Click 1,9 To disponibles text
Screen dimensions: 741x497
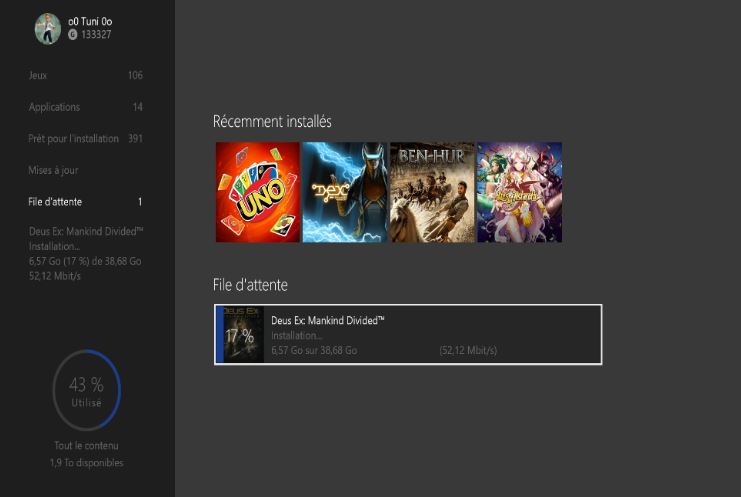click(x=86, y=463)
